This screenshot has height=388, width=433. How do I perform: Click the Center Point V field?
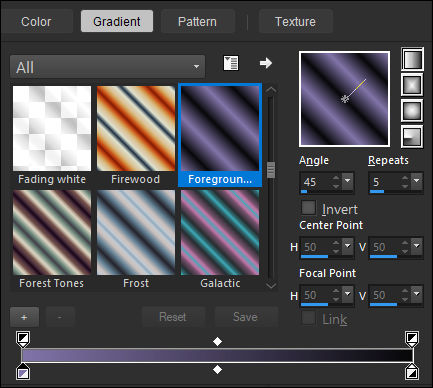384,247
